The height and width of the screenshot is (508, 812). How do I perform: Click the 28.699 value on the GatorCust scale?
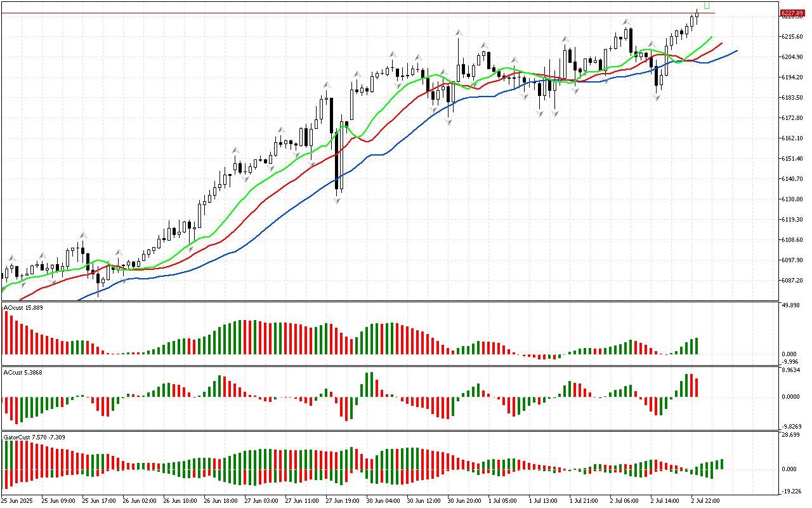pos(790,435)
